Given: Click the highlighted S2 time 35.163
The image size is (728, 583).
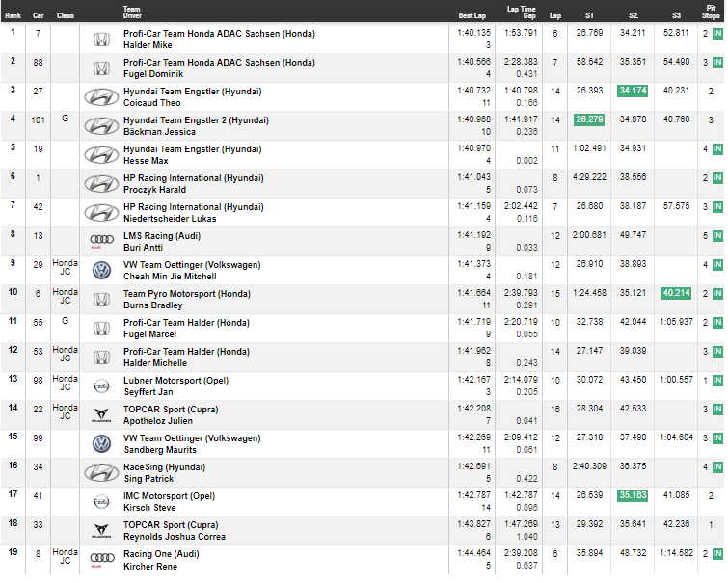Looking at the screenshot, I should click(x=633, y=495).
